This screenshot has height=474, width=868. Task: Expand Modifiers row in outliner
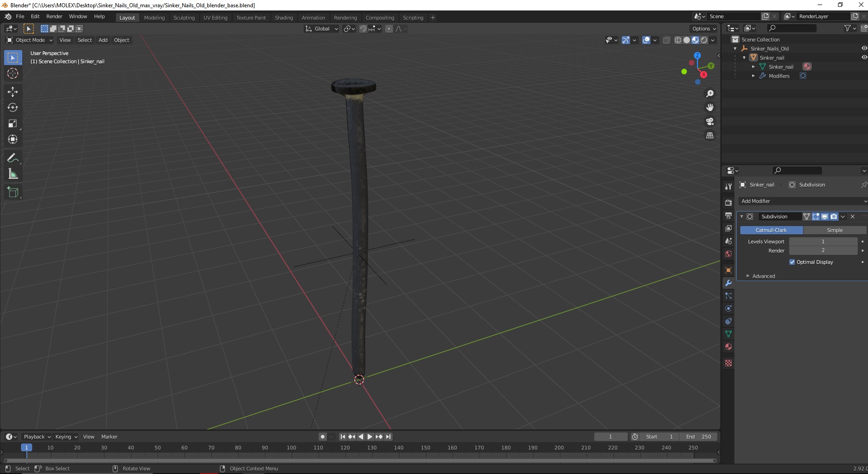(753, 76)
